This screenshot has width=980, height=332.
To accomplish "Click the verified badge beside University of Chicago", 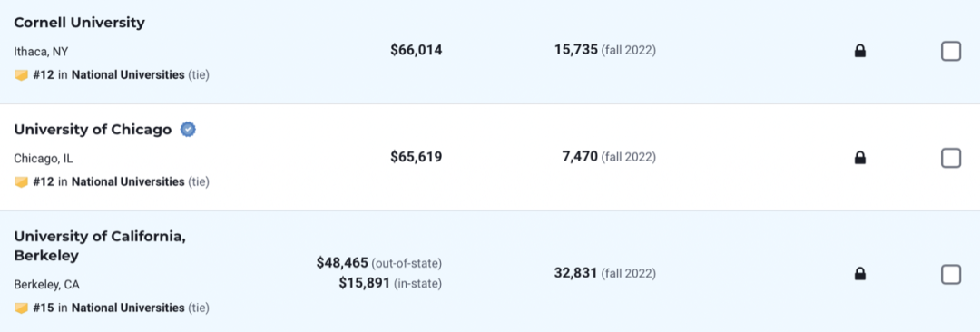I will point(188,130).
